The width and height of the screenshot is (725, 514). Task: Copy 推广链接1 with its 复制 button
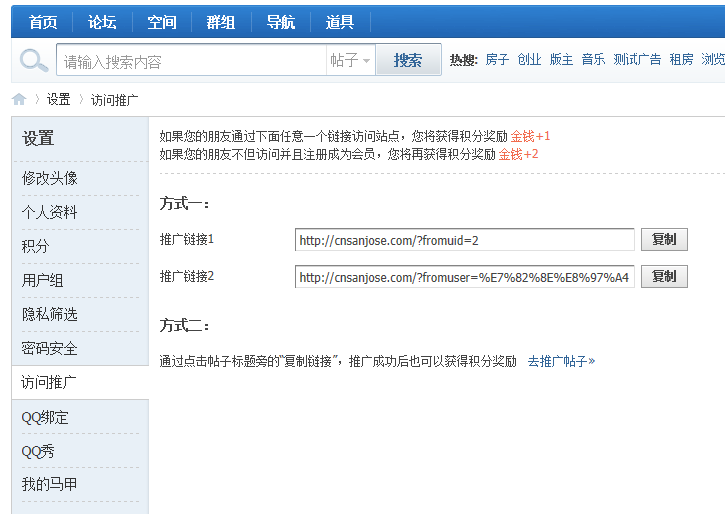[x=664, y=239]
